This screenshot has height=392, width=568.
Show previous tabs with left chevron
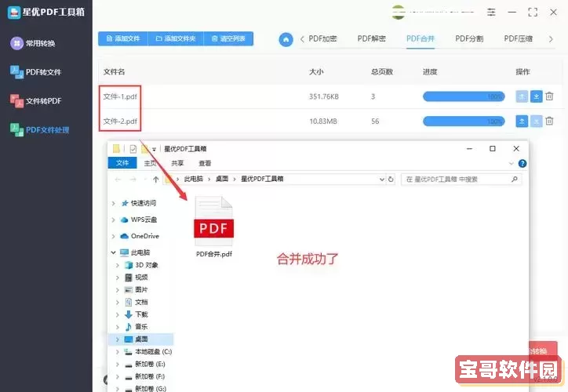pyautogui.click(x=302, y=39)
